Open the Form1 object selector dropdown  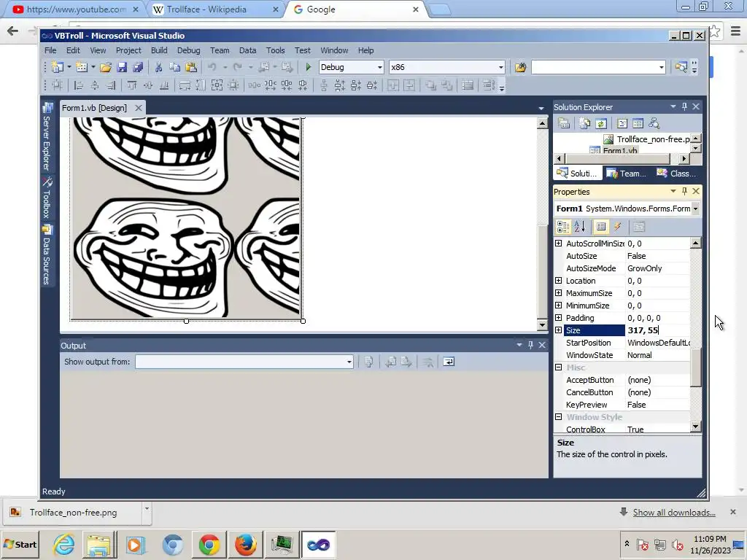pos(695,209)
